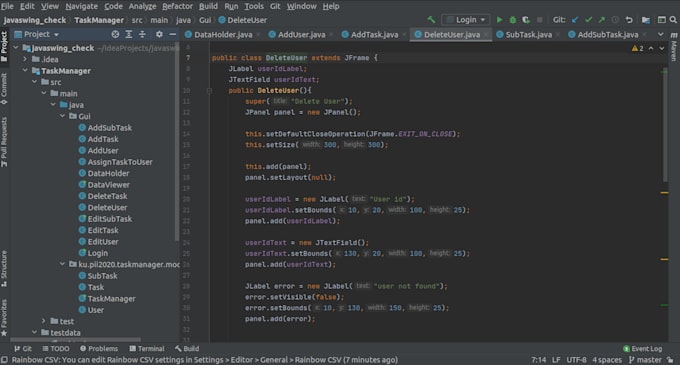Click the 4 spaces indent setting
The height and width of the screenshot is (365, 680).
click(x=607, y=360)
